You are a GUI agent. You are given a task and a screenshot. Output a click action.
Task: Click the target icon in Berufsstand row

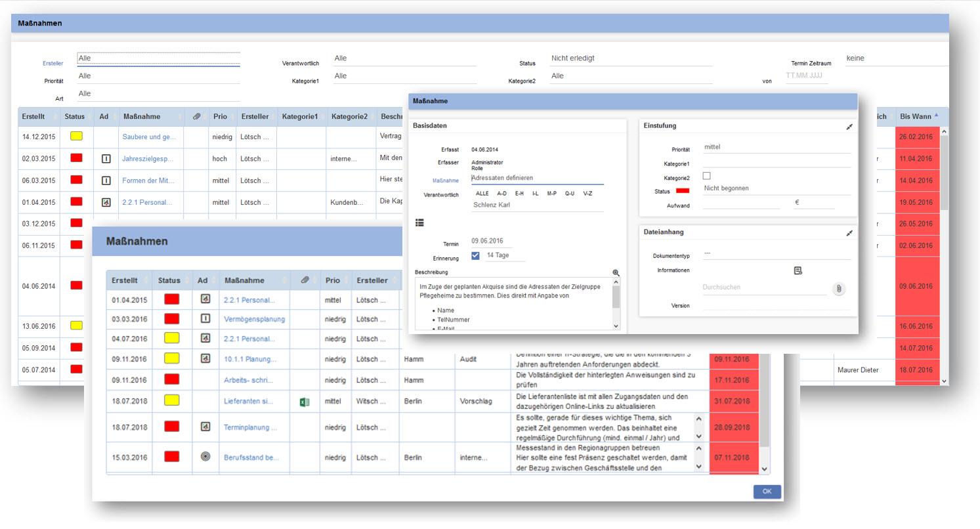(x=205, y=457)
